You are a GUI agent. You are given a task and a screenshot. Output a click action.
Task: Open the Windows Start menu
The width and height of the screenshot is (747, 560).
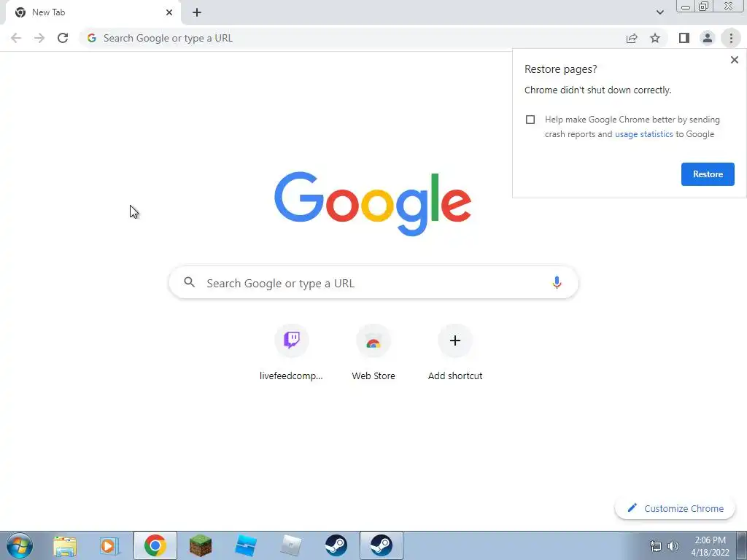click(x=20, y=545)
